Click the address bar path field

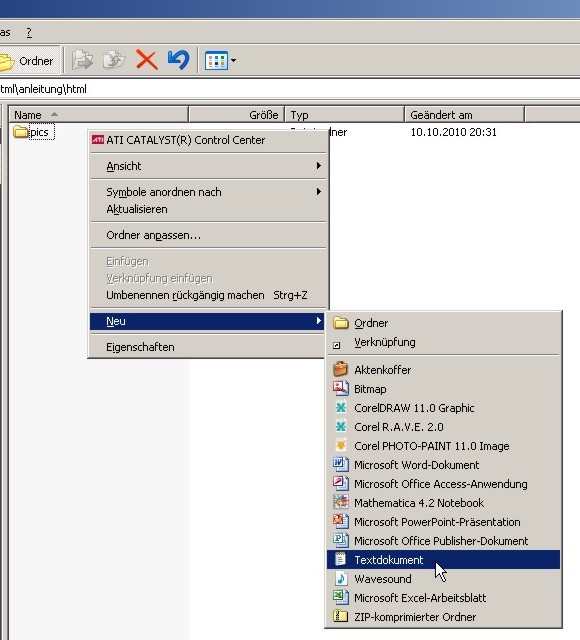[x=290, y=89]
